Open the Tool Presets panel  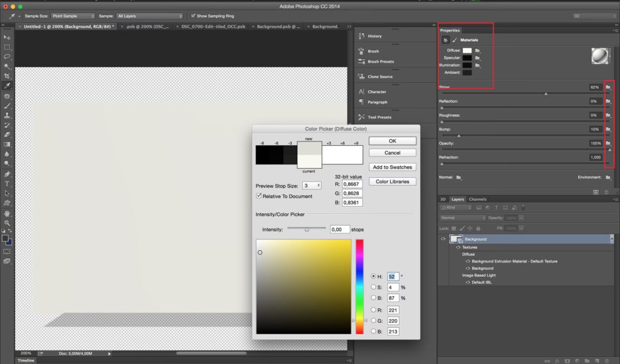(x=379, y=117)
